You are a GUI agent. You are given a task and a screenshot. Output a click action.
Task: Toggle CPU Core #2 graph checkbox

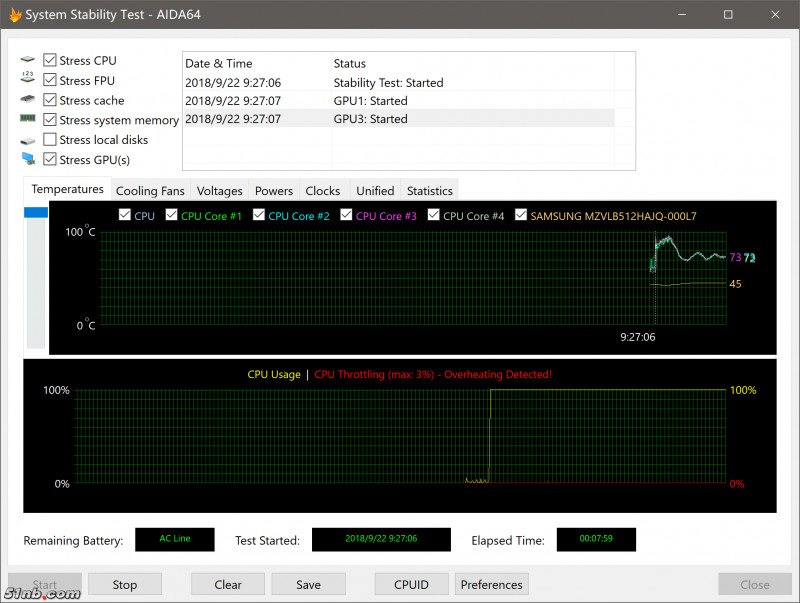point(259,215)
